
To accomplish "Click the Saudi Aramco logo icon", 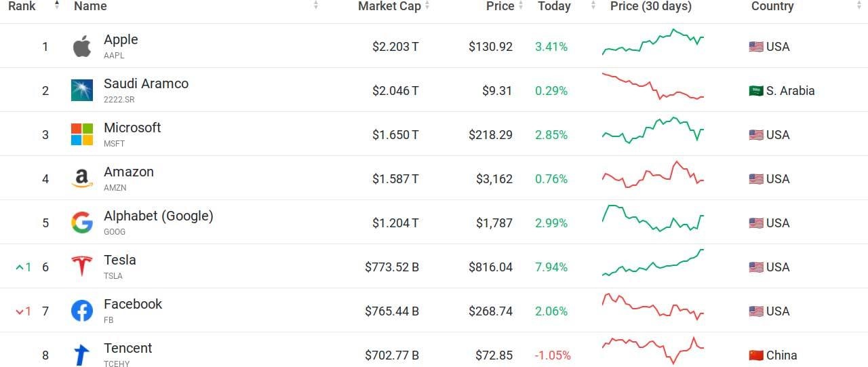I will tap(82, 90).
